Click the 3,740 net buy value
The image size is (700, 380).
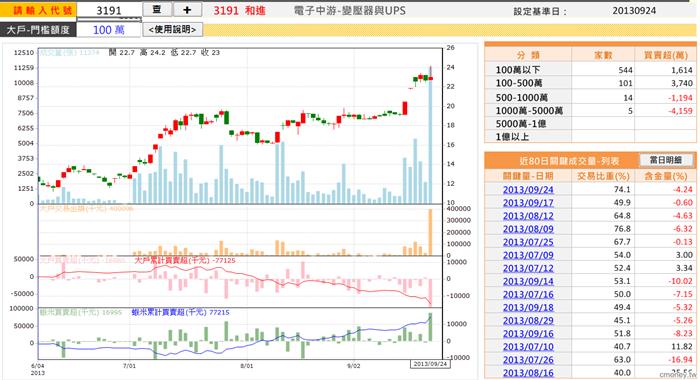point(682,83)
